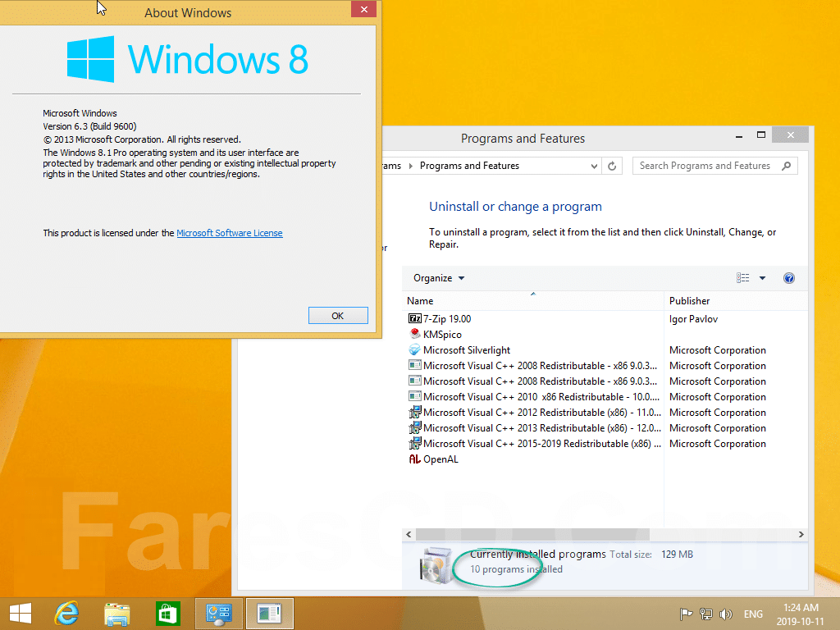Click the network tray icon
The width and height of the screenshot is (840, 630).
coord(705,614)
